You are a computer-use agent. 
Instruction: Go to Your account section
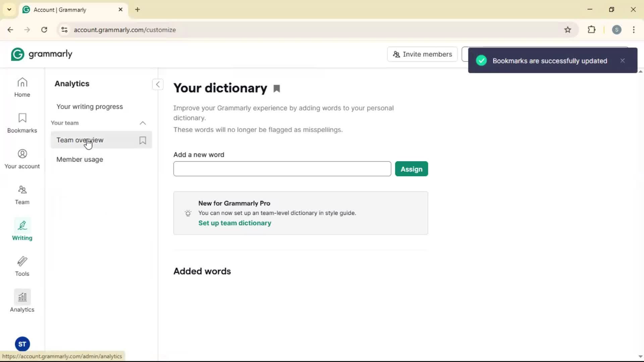[22, 159]
